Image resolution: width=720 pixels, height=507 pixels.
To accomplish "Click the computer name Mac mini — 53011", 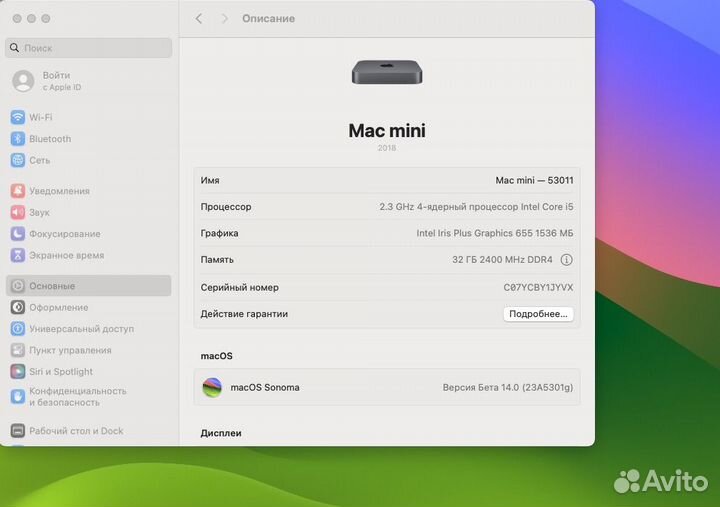I will 534,180.
